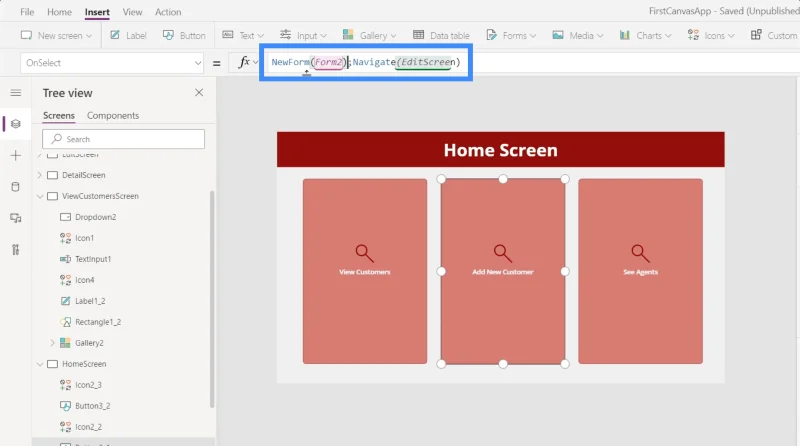Select ViewCustomersScreen in tree view
800x446 pixels.
[x=100, y=196]
